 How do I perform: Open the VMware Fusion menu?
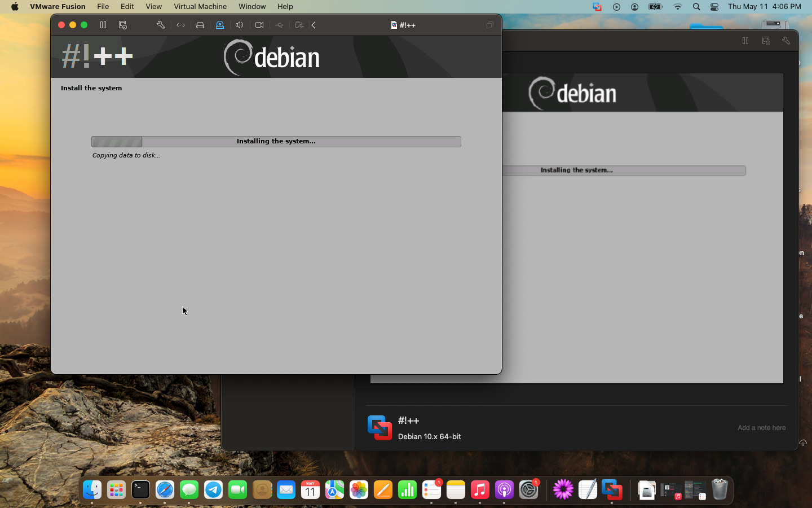click(58, 7)
